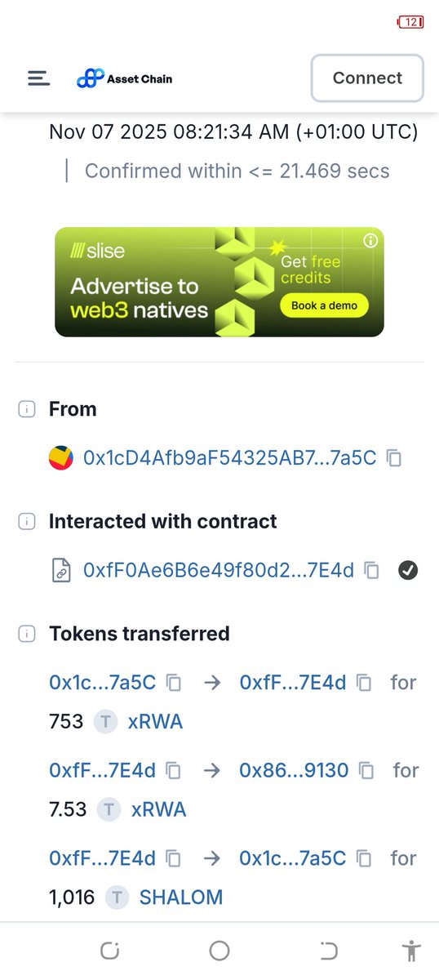Show info hint for Tokens transferred
Screen dimensions: 439x980
26,634
